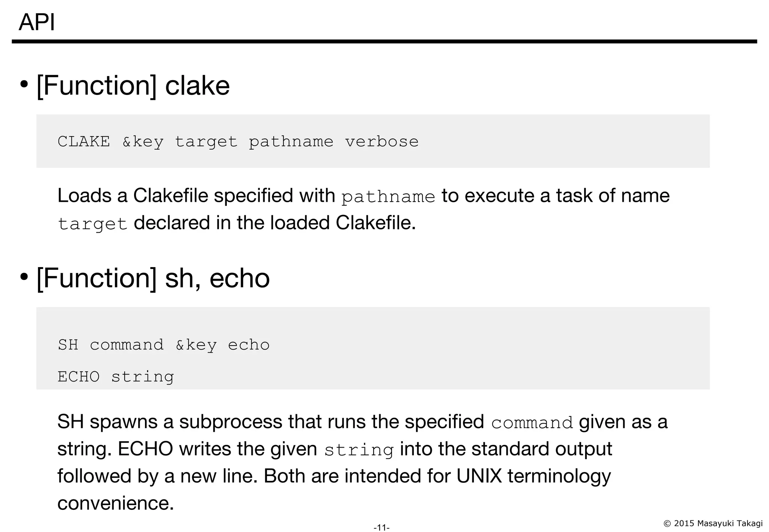Click CLAKE in the first code block
Viewport: 769px width, 532px height.
[x=84, y=142]
